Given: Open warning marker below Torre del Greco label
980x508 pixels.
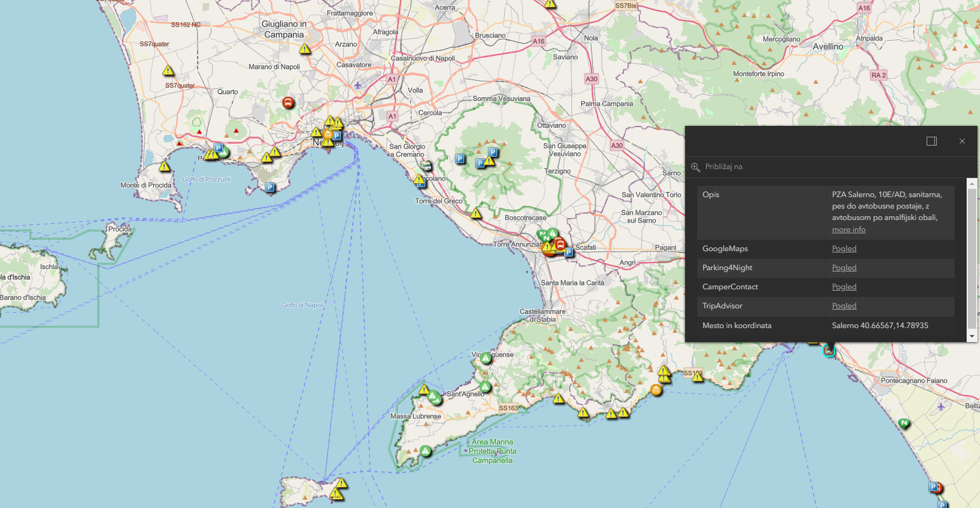Looking at the screenshot, I should (x=476, y=213).
